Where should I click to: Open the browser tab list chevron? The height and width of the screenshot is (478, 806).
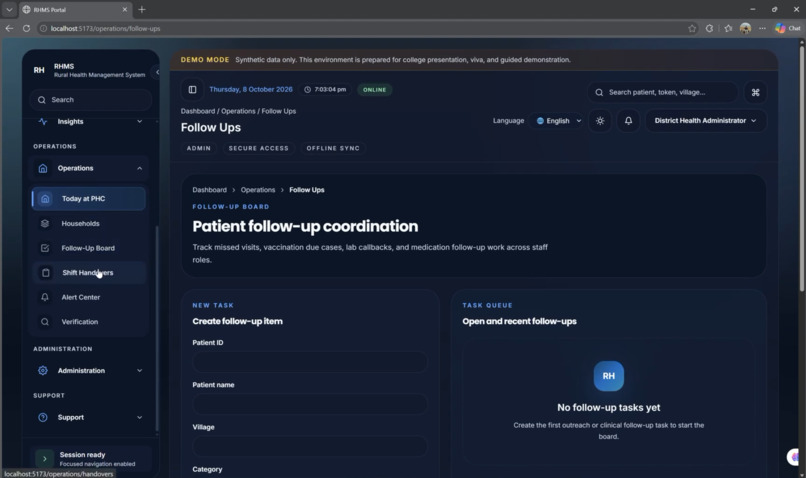coord(9,9)
